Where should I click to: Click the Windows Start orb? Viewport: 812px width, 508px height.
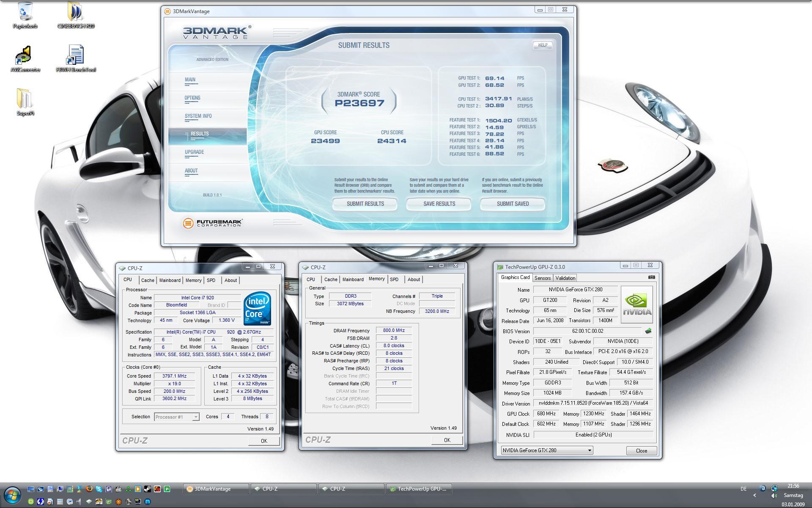point(12,495)
